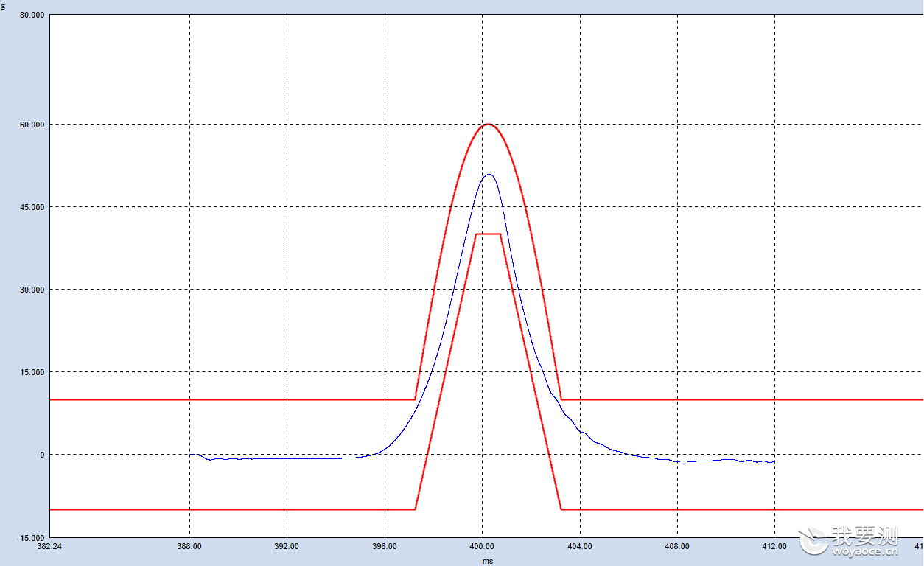Image resolution: width=924 pixels, height=566 pixels.
Task: Click the starting point of the blue waveform
Action: 191,455
